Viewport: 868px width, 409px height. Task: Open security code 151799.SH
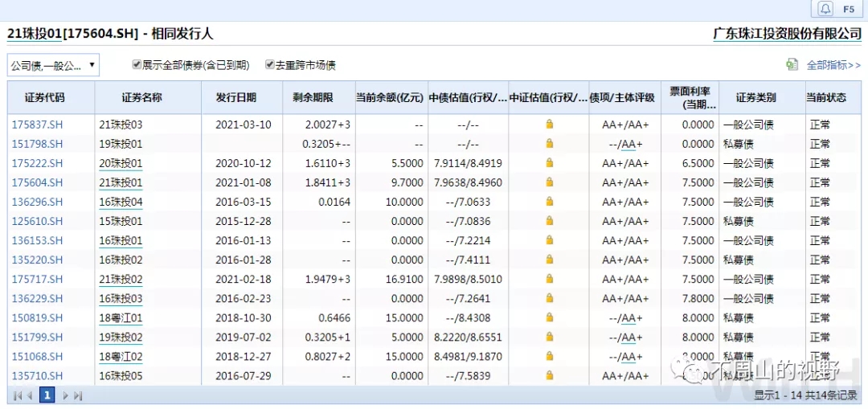(x=38, y=337)
